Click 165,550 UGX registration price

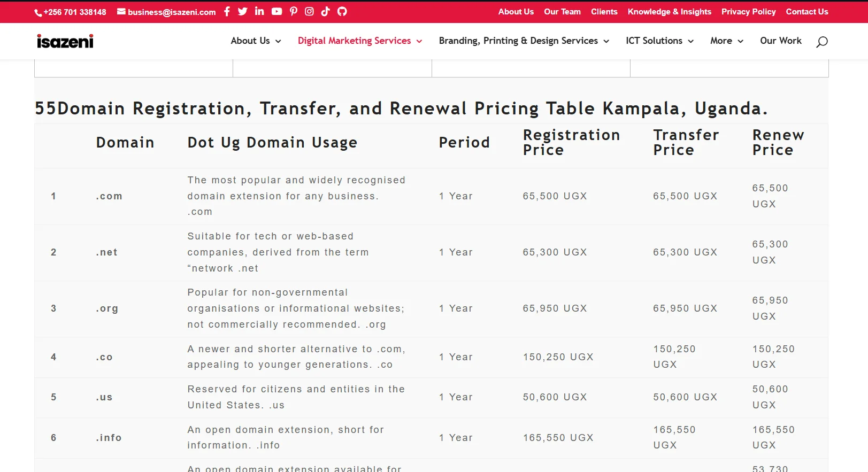click(558, 438)
